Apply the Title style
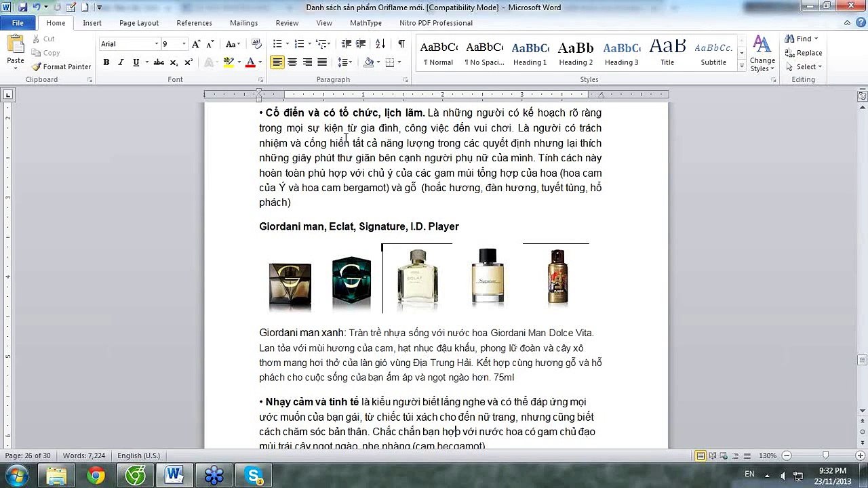 [667, 54]
